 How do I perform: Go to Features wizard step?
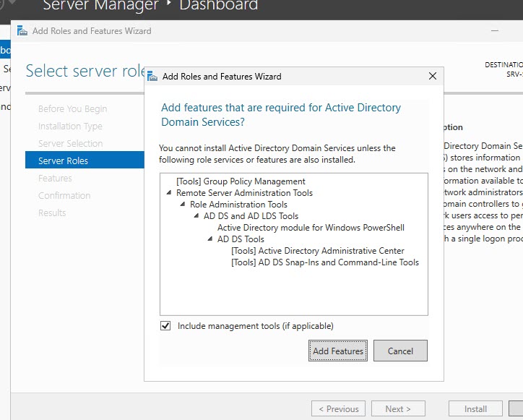click(55, 179)
